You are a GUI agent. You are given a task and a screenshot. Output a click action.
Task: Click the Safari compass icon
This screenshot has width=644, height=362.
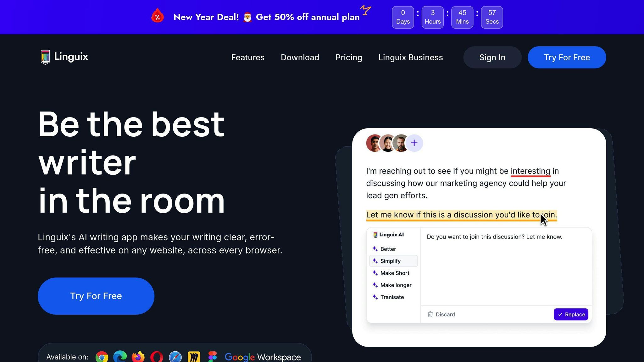tap(175, 357)
